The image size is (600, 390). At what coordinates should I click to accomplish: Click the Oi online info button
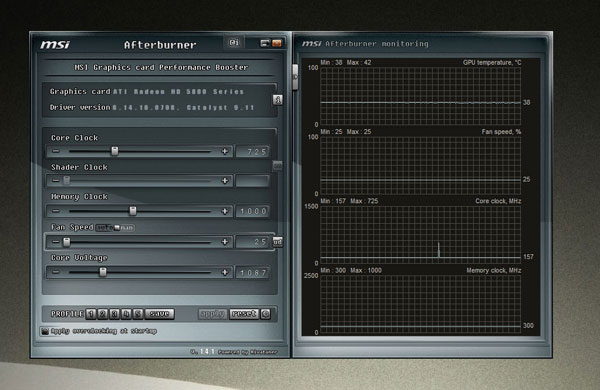pyautogui.click(x=234, y=42)
